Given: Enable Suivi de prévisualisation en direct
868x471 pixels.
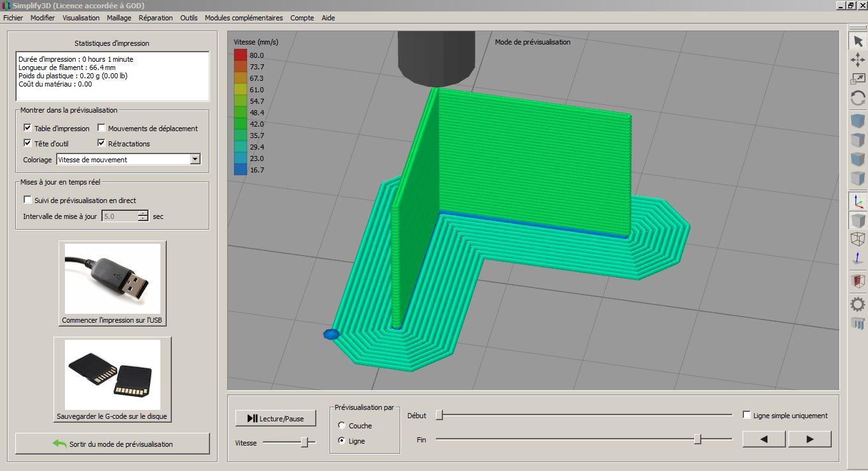Looking at the screenshot, I should coord(27,200).
